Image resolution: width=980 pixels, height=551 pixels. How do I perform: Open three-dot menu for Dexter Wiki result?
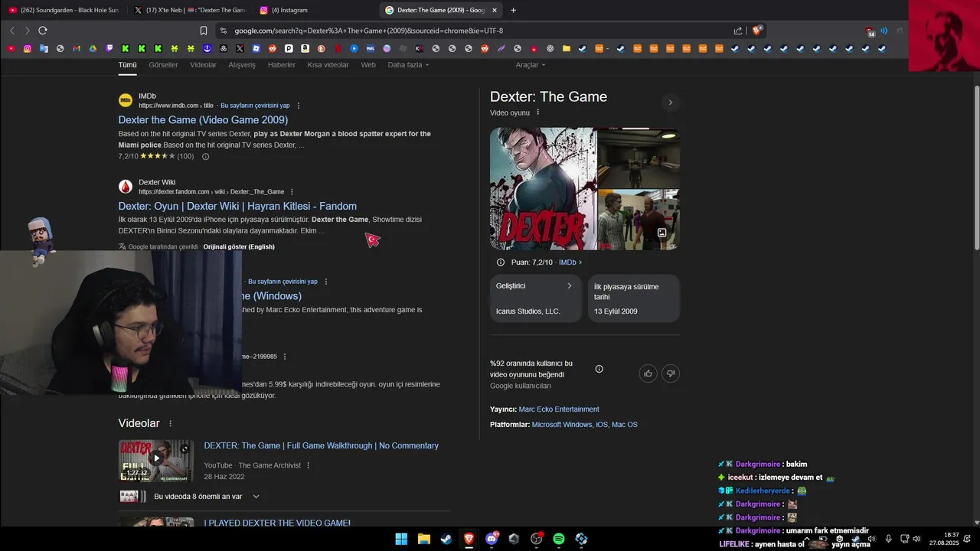coord(292,192)
